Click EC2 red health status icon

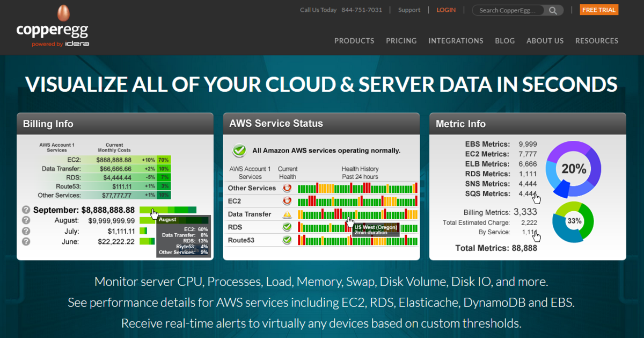coord(287,201)
